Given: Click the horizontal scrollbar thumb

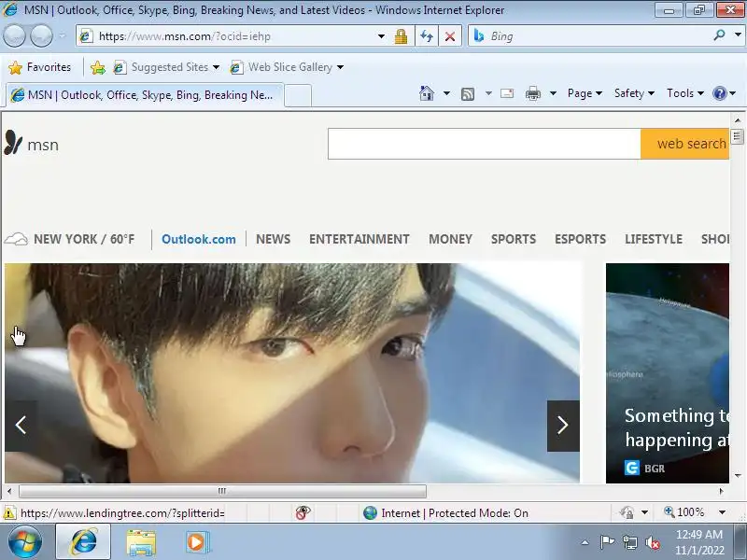Looking at the screenshot, I should tap(222, 491).
